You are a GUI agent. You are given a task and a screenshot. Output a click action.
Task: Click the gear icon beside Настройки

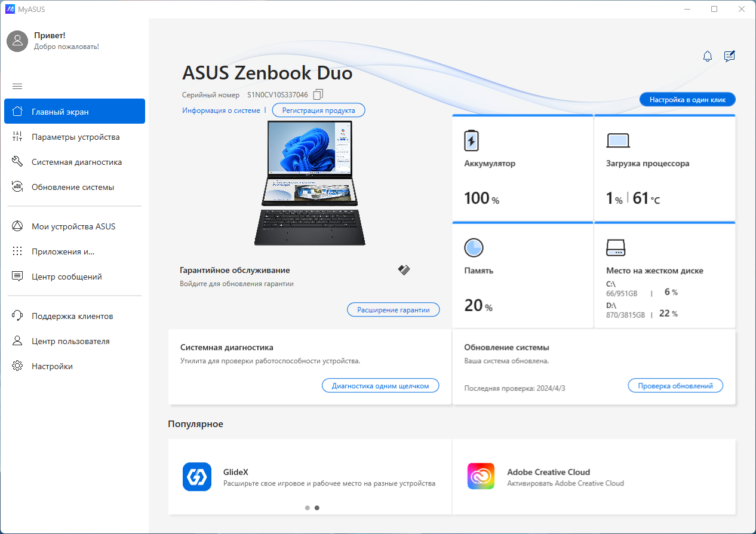18,366
